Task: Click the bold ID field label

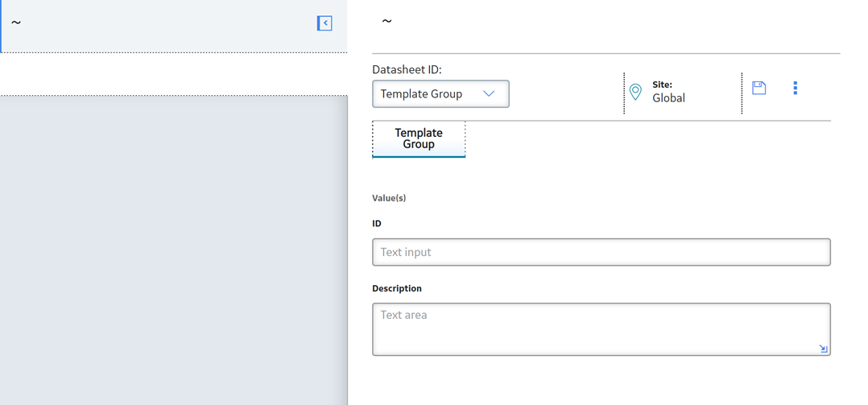Action: pos(377,224)
